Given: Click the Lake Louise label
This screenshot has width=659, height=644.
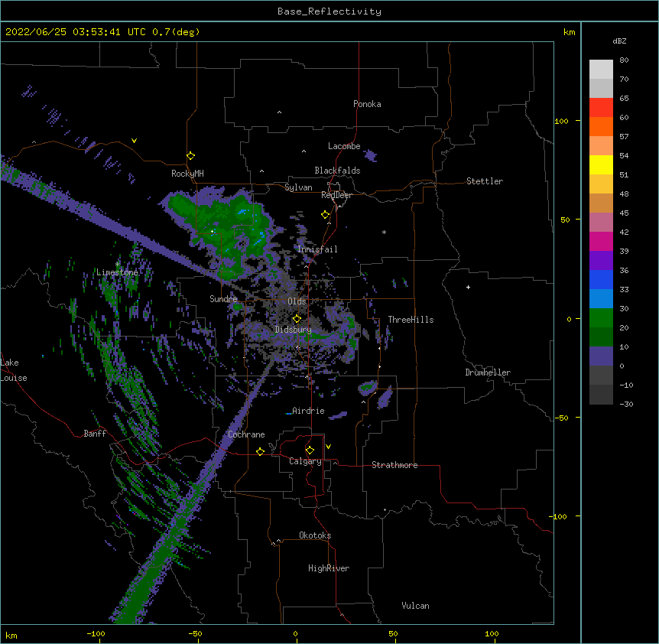Looking at the screenshot, I should [x=14, y=370].
